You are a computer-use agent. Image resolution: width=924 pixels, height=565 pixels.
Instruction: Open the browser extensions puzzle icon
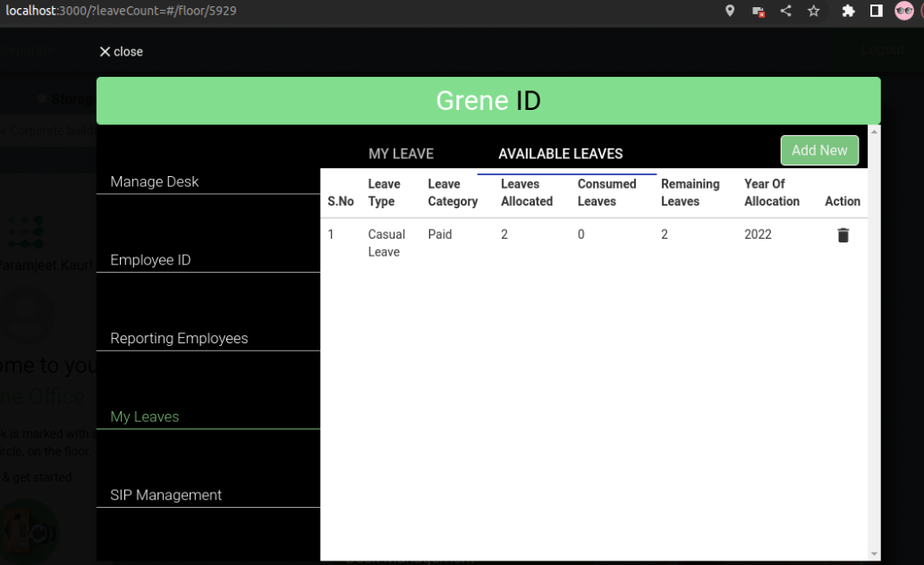click(848, 11)
